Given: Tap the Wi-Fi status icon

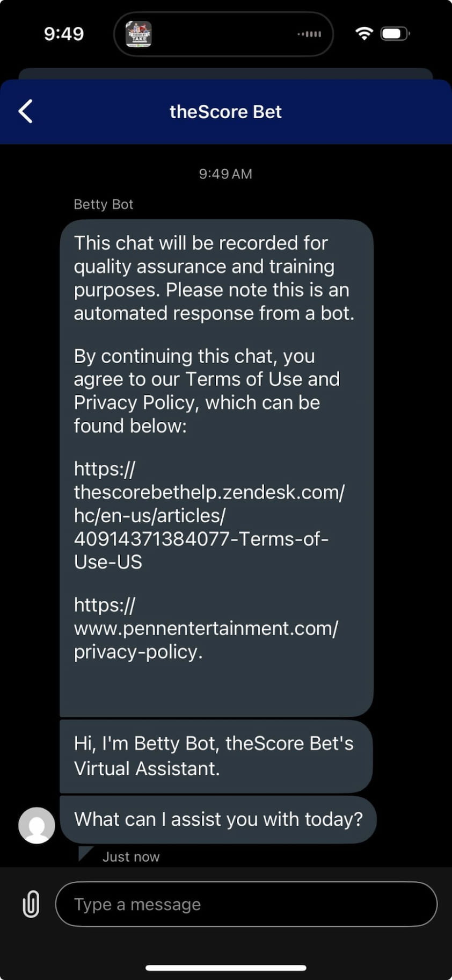Looking at the screenshot, I should 364,33.
